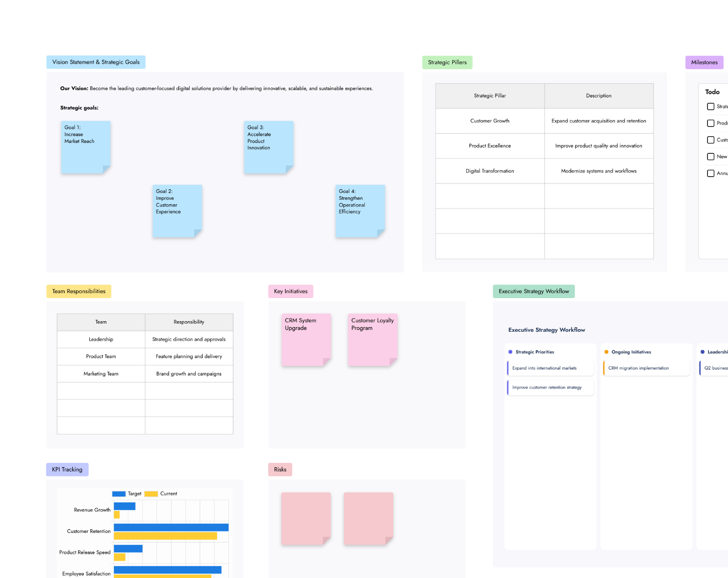Open the 'CRM migration implementation' card
The width and height of the screenshot is (728, 578).
[x=647, y=368]
